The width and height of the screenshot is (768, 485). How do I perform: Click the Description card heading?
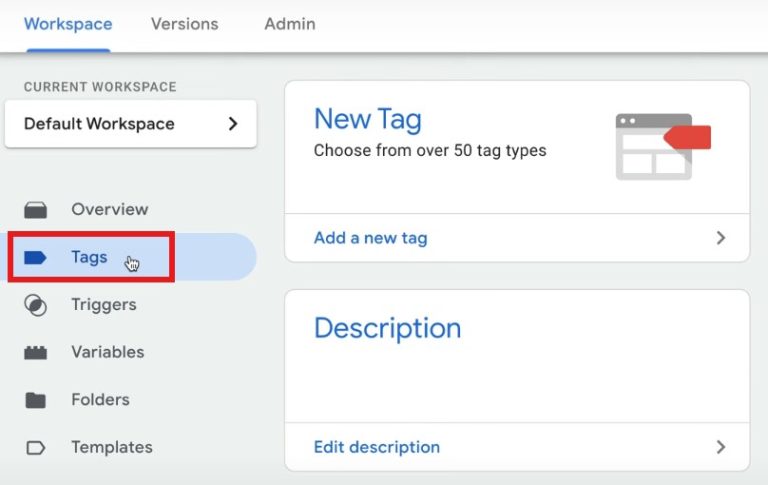[x=387, y=328]
